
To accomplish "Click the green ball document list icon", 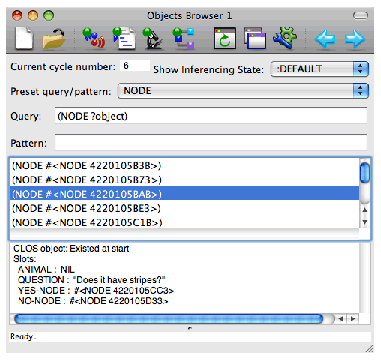I will coord(124,39).
